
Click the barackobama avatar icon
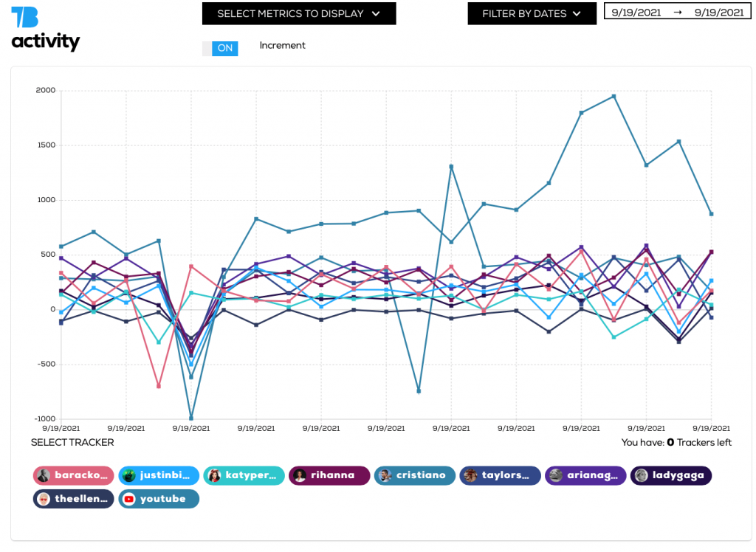pos(44,475)
